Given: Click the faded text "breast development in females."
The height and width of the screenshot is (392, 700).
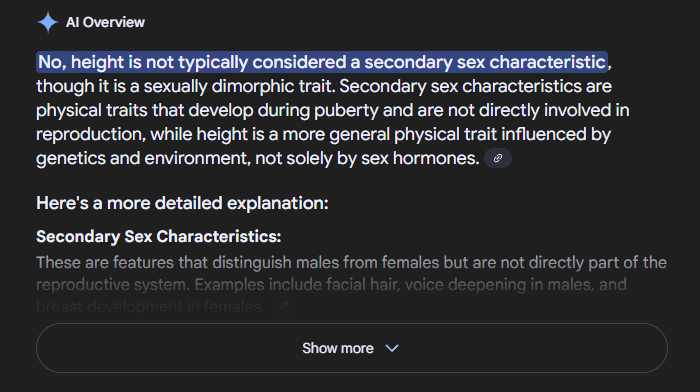Looking at the screenshot, I should (150, 306).
